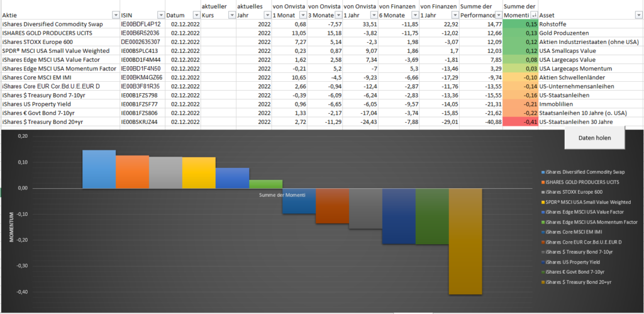Select the grey STOXX Europe 600 chart bar

(x=165, y=172)
